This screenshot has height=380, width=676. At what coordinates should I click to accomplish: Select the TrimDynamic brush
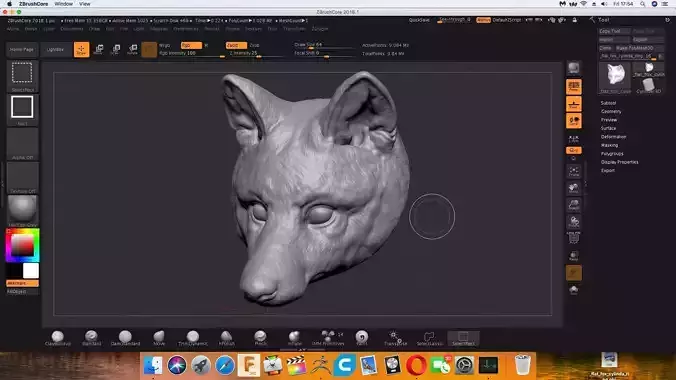(x=193, y=338)
